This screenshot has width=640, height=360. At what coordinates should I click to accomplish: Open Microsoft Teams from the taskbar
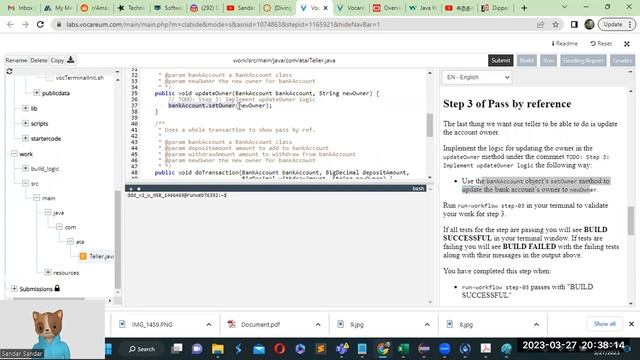coord(342,349)
